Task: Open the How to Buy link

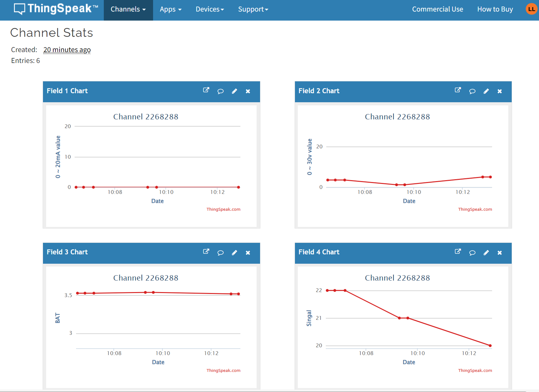Action: point(495,9)
